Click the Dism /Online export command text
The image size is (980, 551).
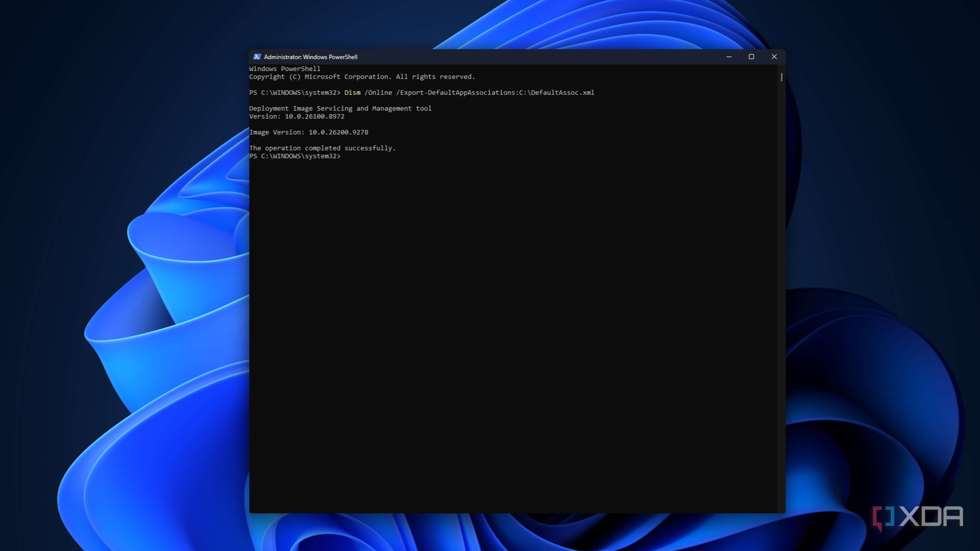click(x=469, y=93)
